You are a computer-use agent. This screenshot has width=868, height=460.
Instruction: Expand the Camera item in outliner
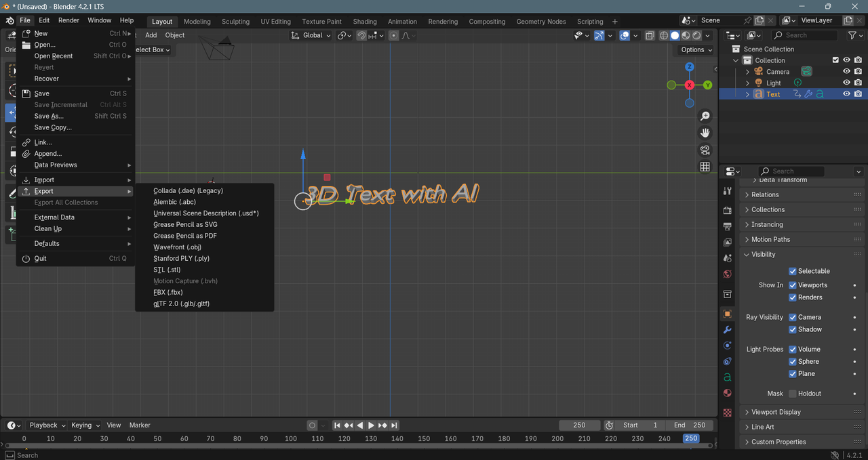pos(747,72)
